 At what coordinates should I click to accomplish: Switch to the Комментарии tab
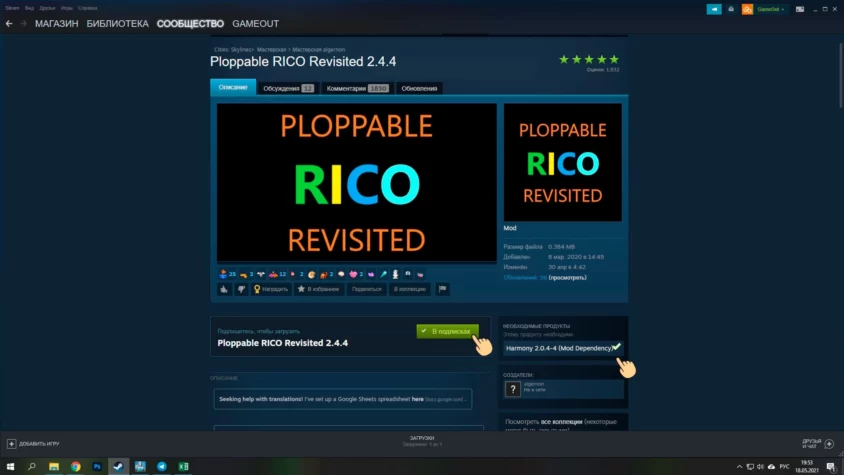click(x=357, y=88)
